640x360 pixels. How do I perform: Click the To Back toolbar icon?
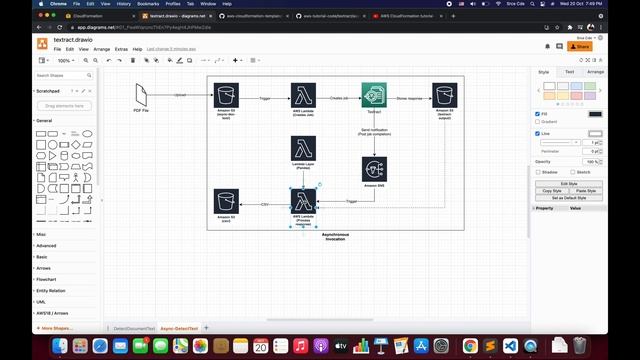[x=156, y=60]
